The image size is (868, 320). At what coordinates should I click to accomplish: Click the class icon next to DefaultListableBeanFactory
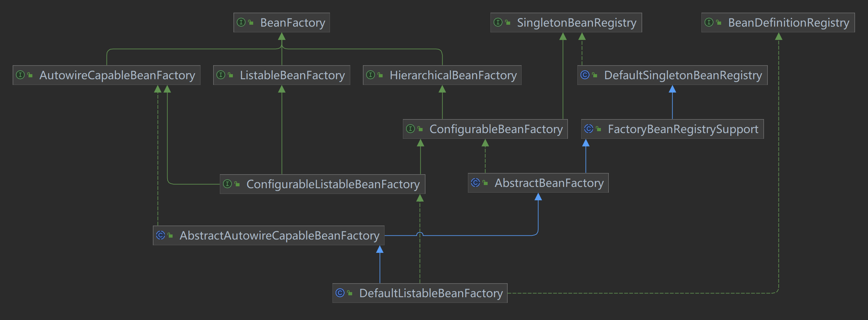coord(340,293)
